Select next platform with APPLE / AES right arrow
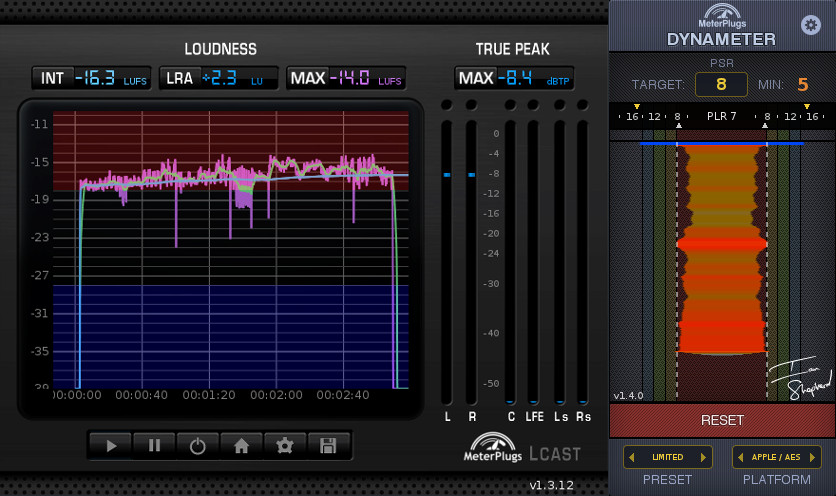The image size is (836, 496). (813, 457)
